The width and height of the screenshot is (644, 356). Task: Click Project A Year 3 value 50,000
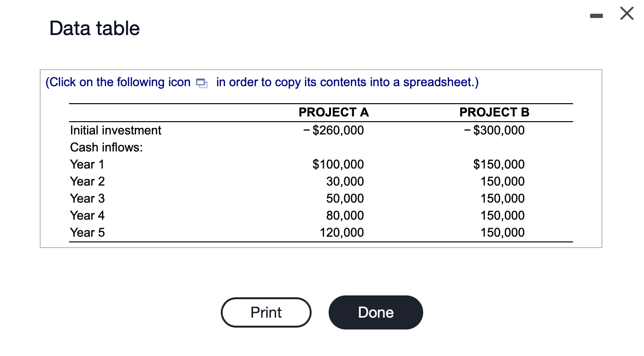tap(345, 198)
